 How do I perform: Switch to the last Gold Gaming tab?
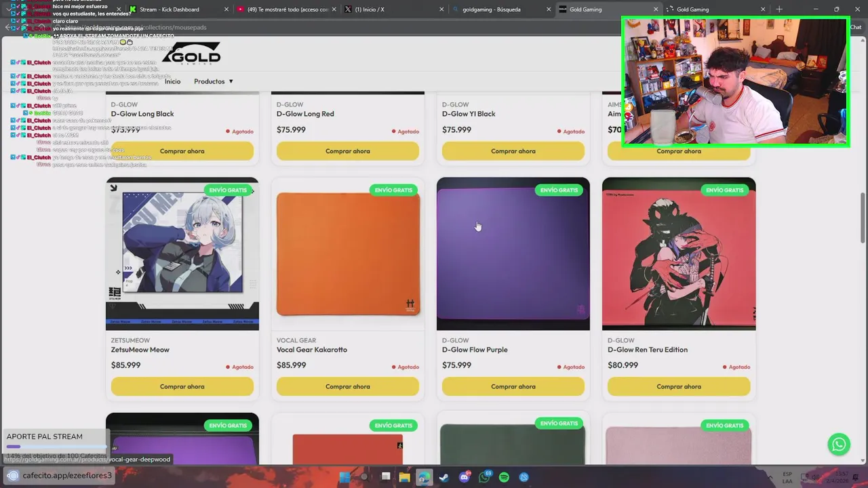click(x=715, y=9)
